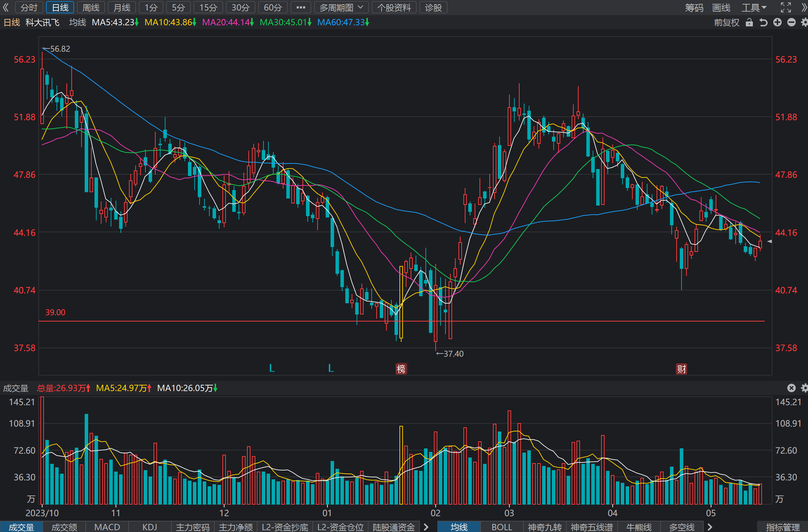Select the 1分 period
This screenshot has height=532, width=808.
pyautogui.click(x=151, y=7)
